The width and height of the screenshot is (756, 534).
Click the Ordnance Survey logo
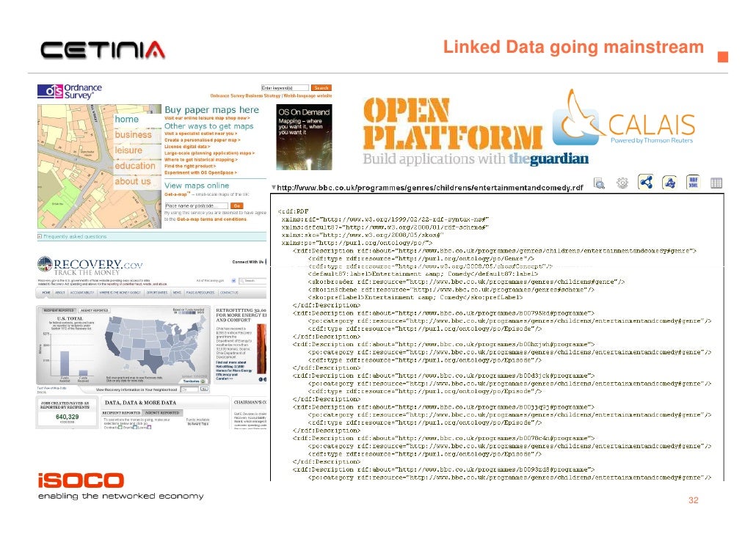(x=70, y=91)
